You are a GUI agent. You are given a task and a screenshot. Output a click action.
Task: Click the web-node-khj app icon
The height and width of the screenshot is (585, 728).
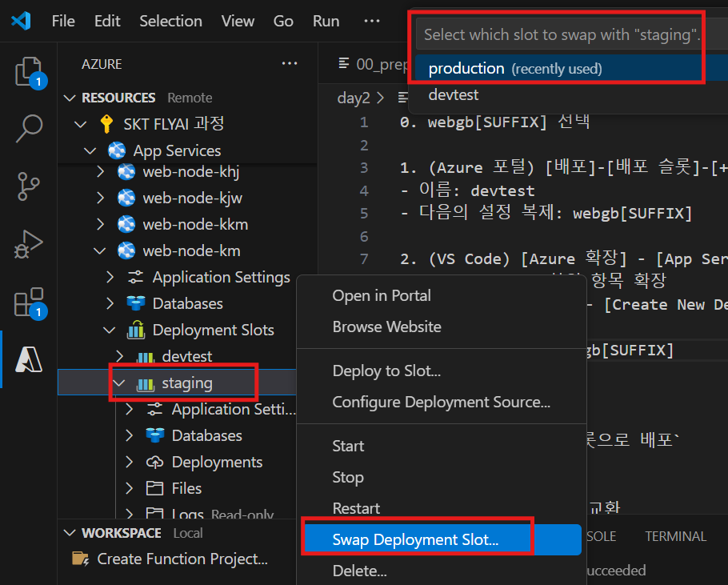point(126,172)
